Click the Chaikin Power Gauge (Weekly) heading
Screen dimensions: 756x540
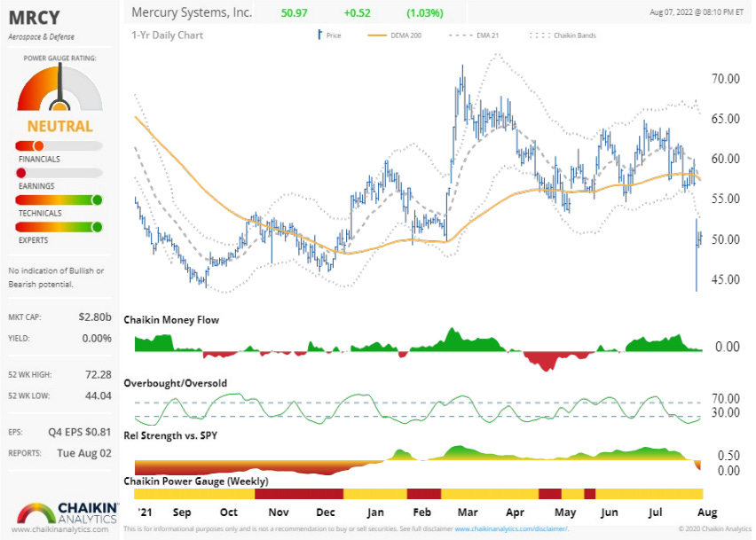click(x=196, y=481)
